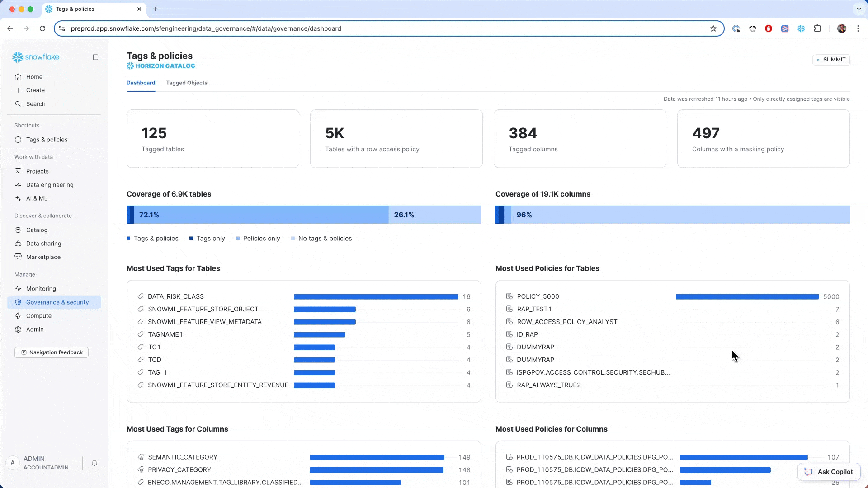Open the Chrome three-dot menu
Screen dimensions: 868x488
tap(858, 28)
